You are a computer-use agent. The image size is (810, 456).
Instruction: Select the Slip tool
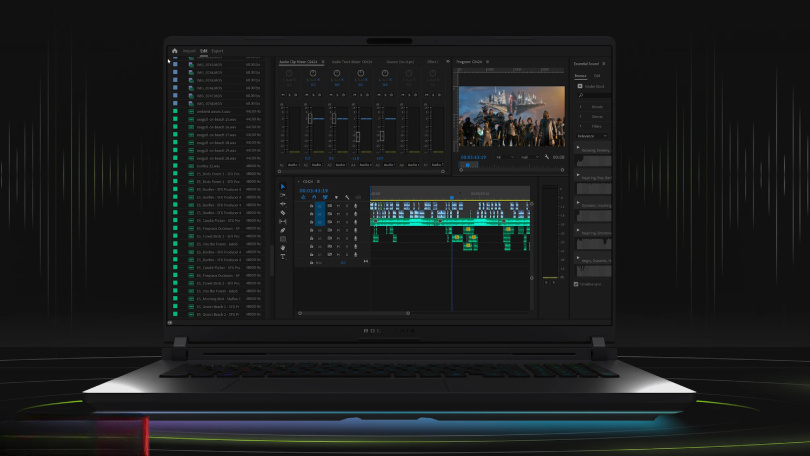coord(283,222)
